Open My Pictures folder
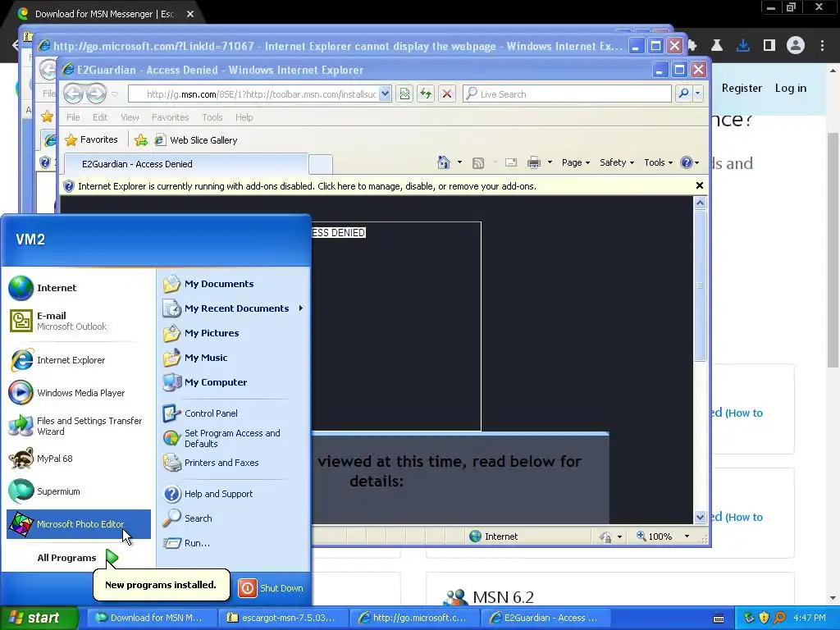 pos(234,333)
